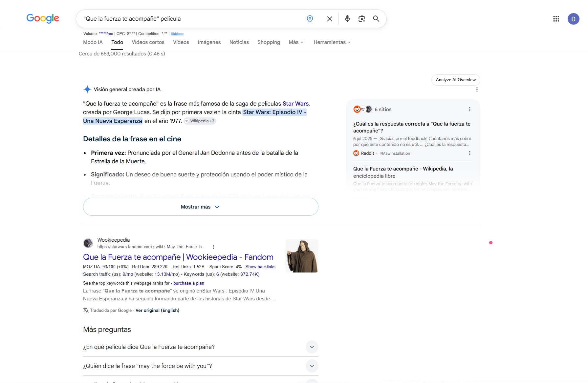Click the location pin icon in search bar
588x383 pixels.
coord(310,19)
